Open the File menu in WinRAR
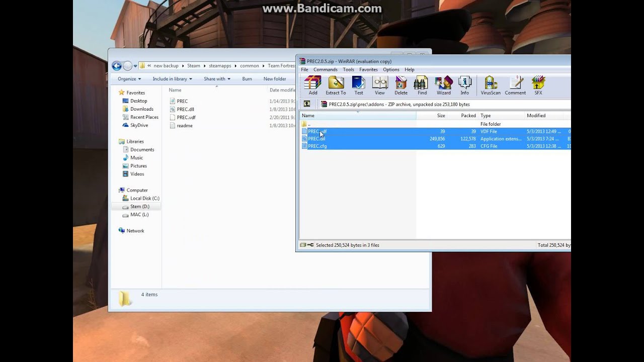Screen dimensions: 644x362 coord(304,69)
